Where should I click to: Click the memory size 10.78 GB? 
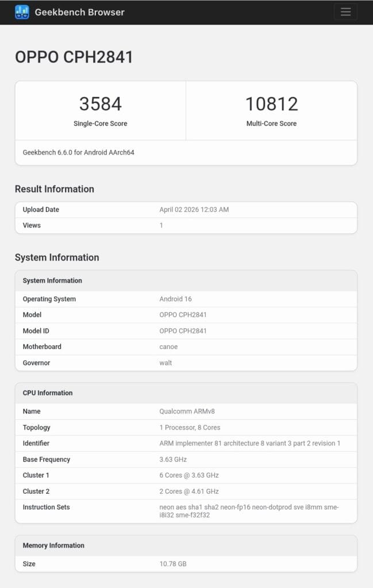coord(172,564)
